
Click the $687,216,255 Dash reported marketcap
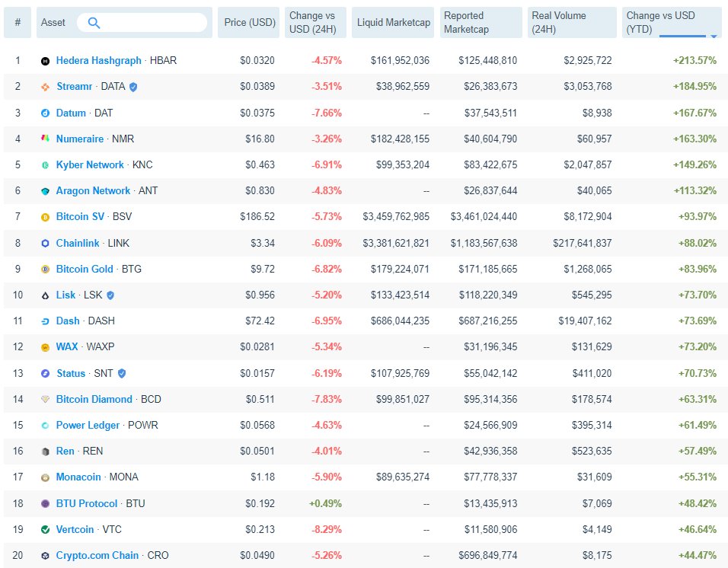click(x=488, y=321)
